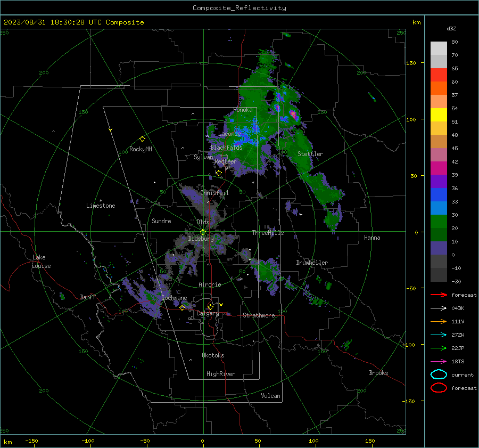
Task: Click the yellow diamond marker near RockyMH
Action: click(x=142, y=139)
